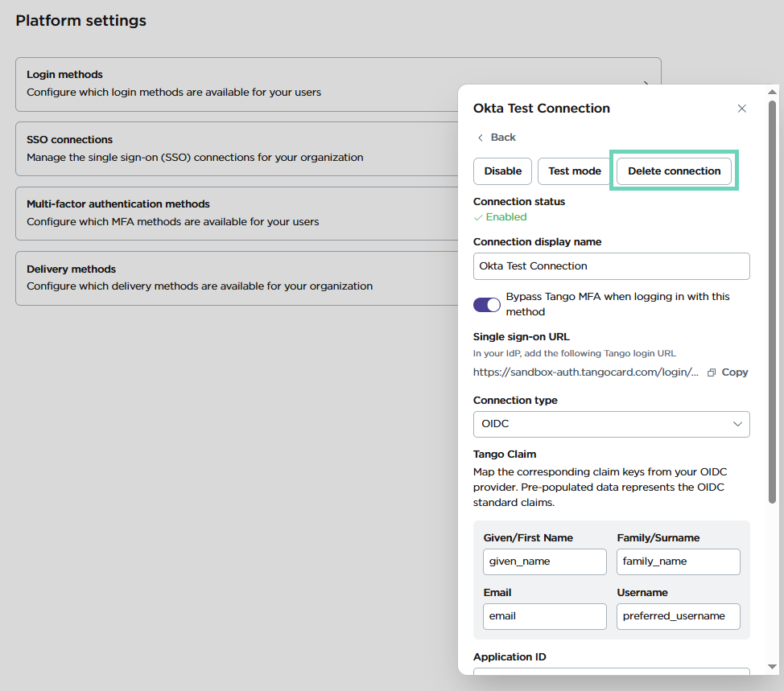This screenshot has height=691, width=784.
Task: Click the green Enabled status text
Action: (506, 217)
